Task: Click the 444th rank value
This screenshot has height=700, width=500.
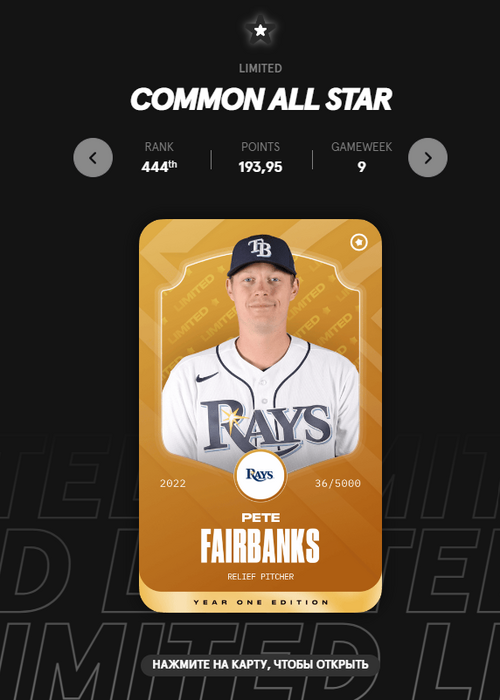Action: point(159,167)
